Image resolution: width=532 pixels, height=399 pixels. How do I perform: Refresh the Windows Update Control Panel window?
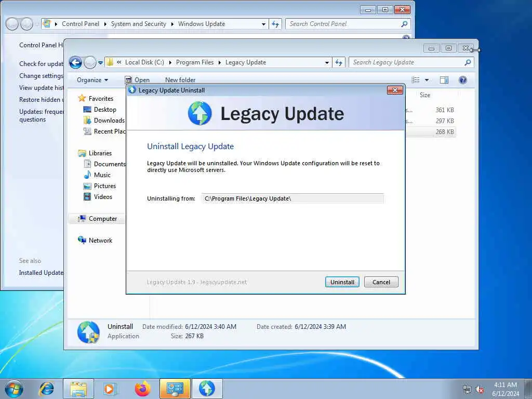275,24
